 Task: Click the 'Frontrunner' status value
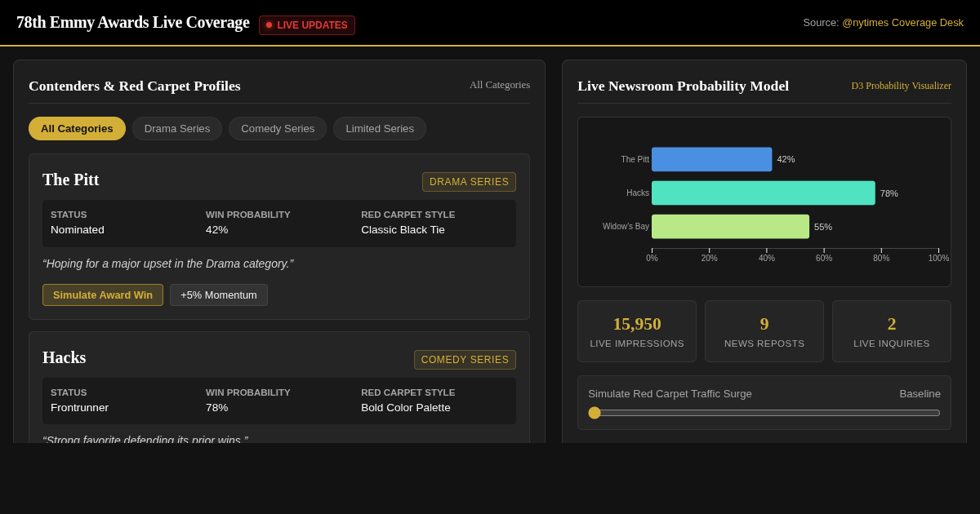point(79,407)
